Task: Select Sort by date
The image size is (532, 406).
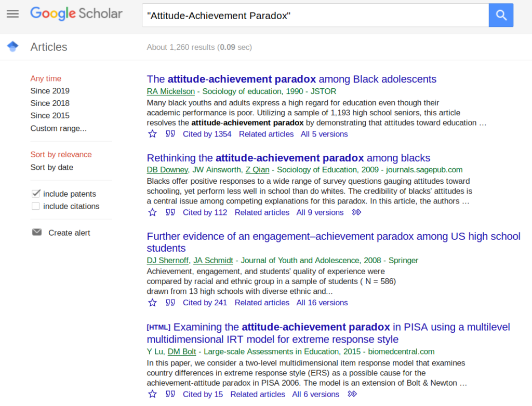Action: (x=52, y=168)
